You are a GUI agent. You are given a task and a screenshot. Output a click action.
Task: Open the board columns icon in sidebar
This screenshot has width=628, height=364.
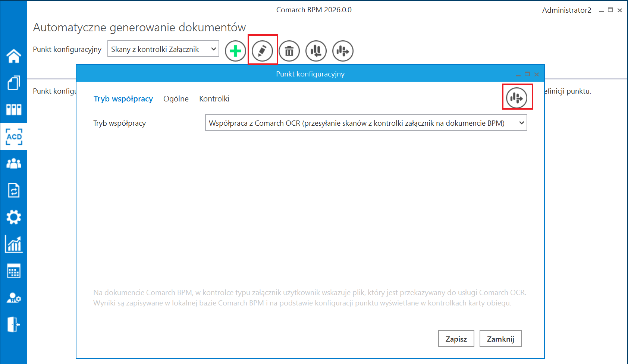coord(14,110)
